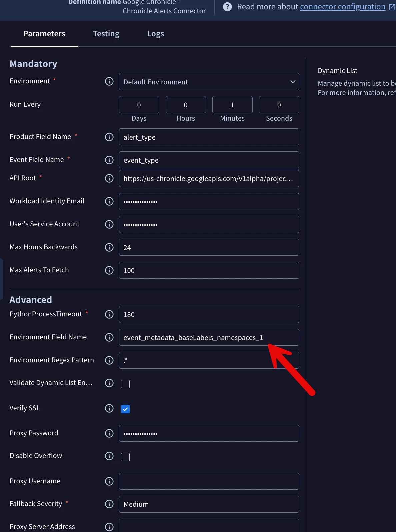
Task: Click info icon for Product Field Name
Action: tap(109, 137)
